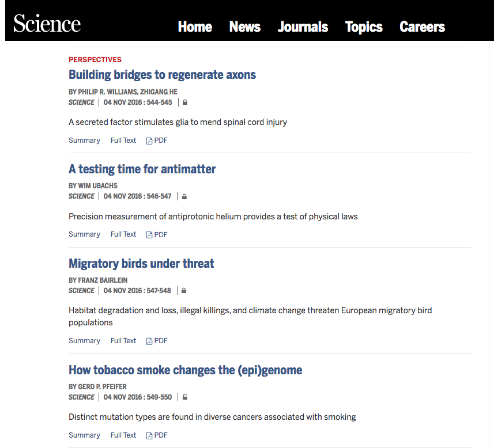Click lock icon beside antimatter article date

[x=184, y=196]
